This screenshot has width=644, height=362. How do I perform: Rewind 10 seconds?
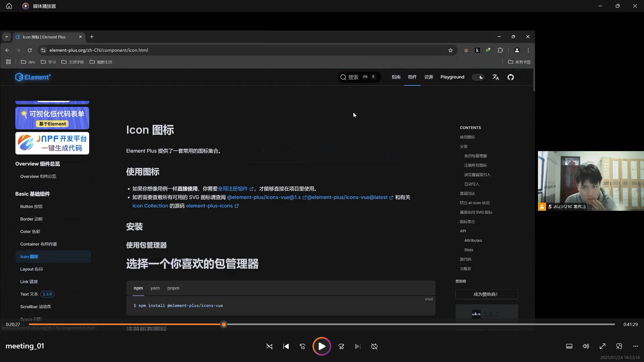pyautogui.click(x=303, y=346)
